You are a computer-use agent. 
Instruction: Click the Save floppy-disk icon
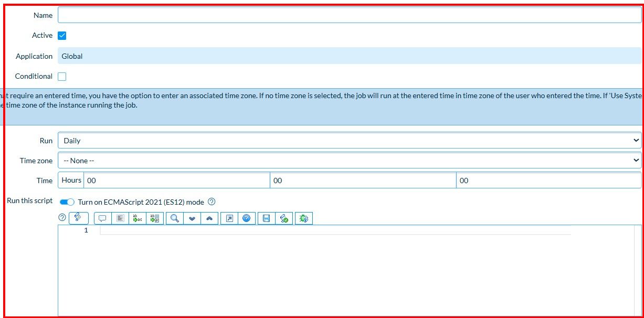click(267, 218)
